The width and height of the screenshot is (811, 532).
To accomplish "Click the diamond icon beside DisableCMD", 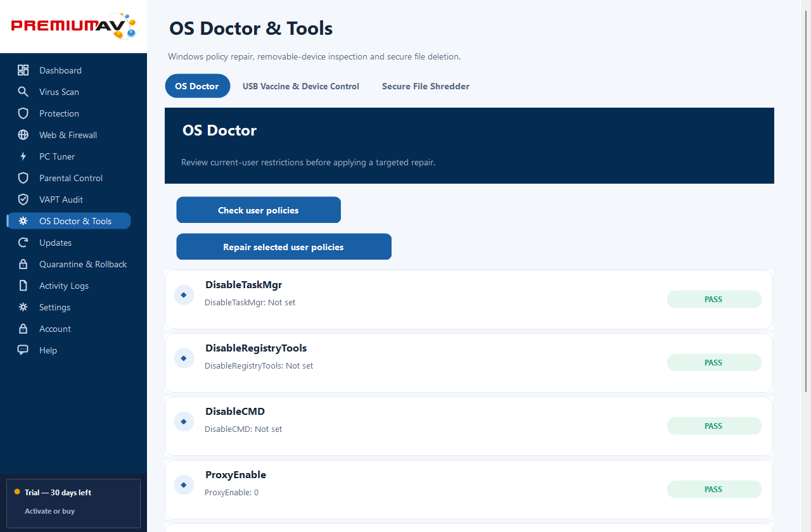I will 184,421.
